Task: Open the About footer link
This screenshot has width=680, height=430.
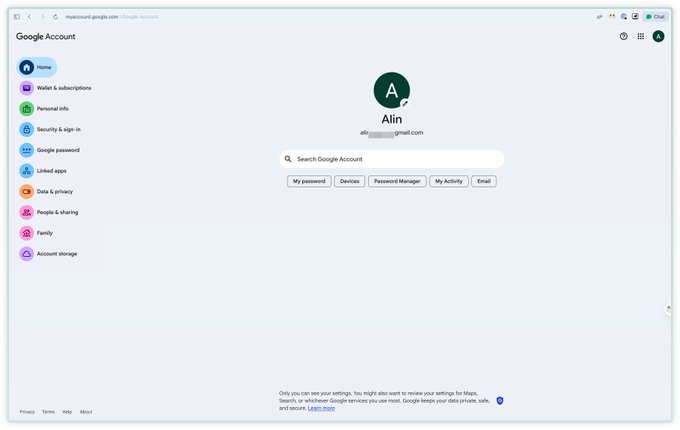Action: [86, 412]
